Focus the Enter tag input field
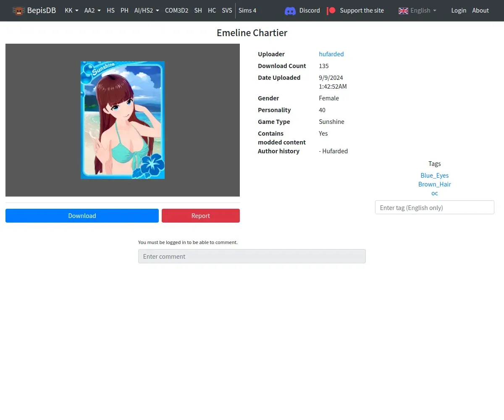The height and width of the screenshot is (420, 504). click(x=435, y=207)
